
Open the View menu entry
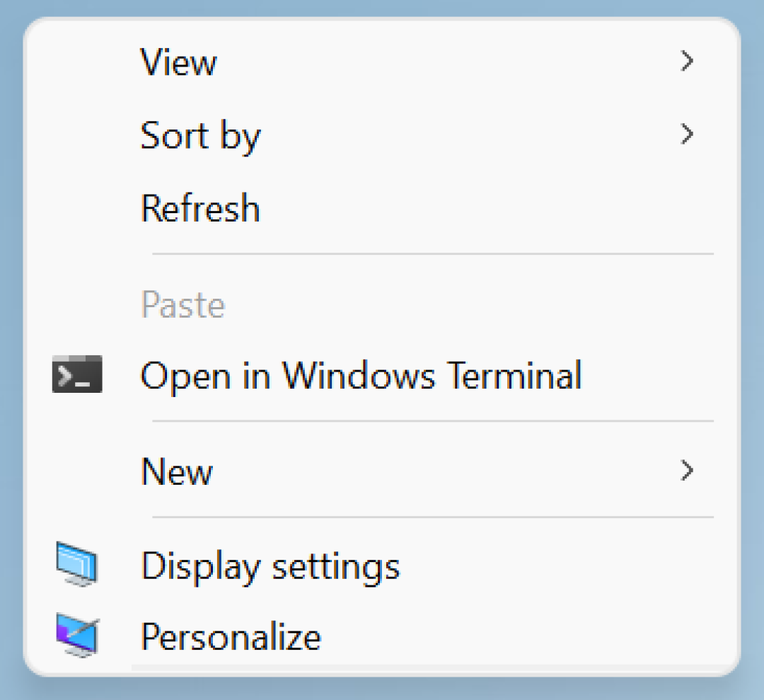382,62
